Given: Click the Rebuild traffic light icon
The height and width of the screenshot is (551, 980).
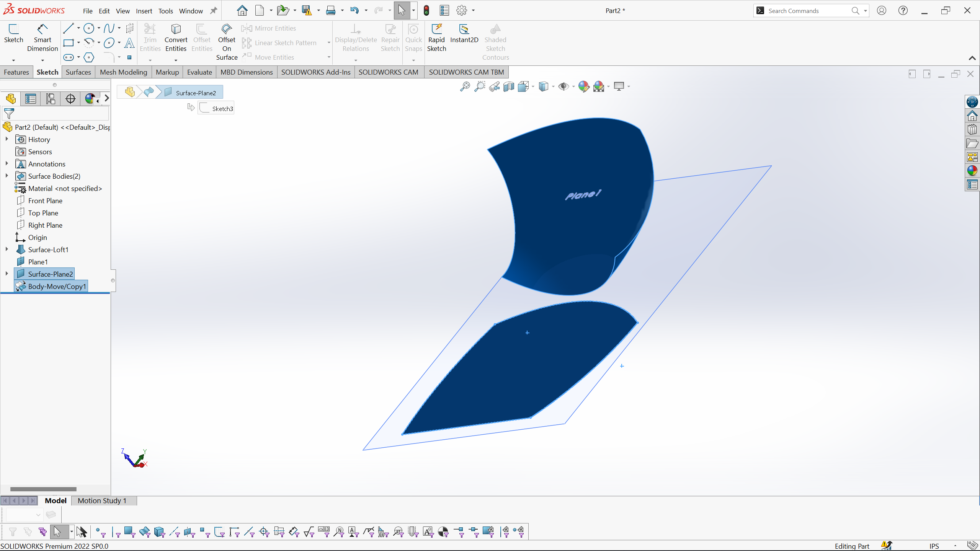Looking at the screenshot, I should click(x=426, y=11).
